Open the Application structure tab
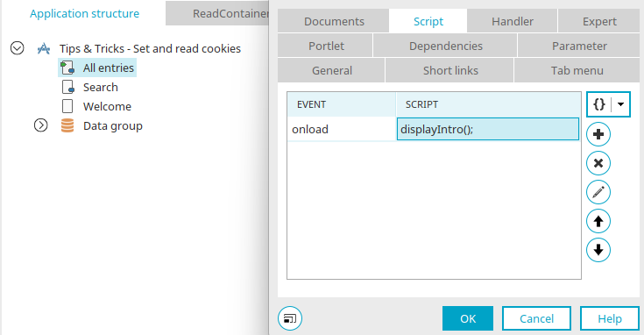Image resolution: width=644 pixels, height=335 pixels. [84, 13]
